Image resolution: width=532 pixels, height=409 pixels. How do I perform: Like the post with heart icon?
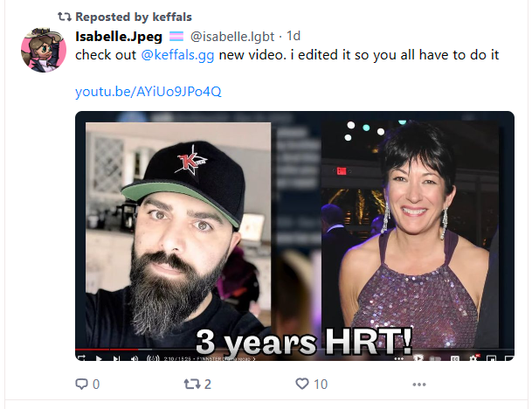click(x=302, y=384)
